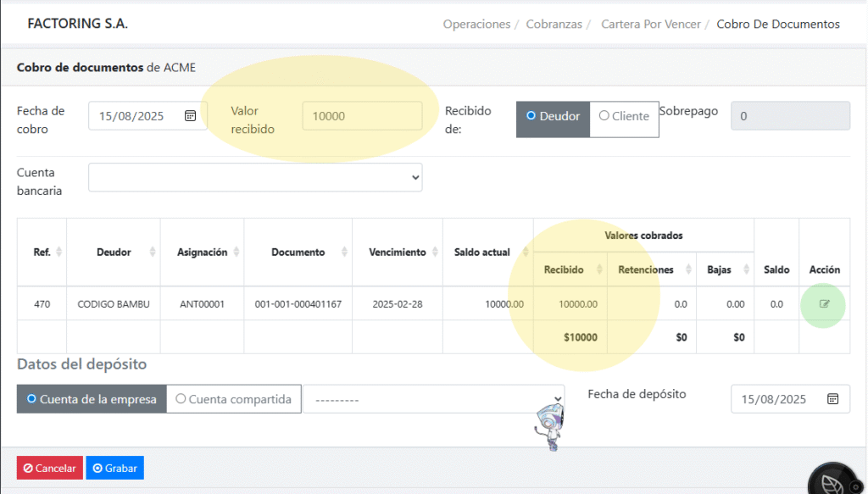Navigate to Cartera Por Vencer breadcrumb
The height and width of the screenshot is (494, 868).
(651, 24)
